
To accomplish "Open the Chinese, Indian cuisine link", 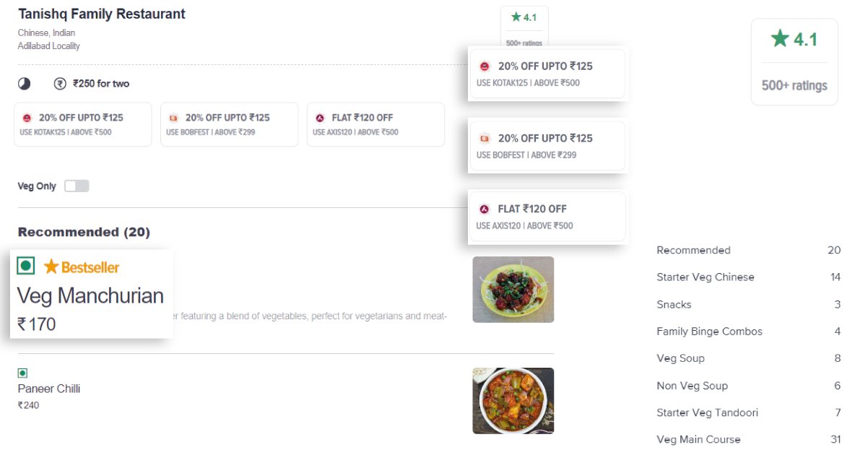I will click(46, 33).
